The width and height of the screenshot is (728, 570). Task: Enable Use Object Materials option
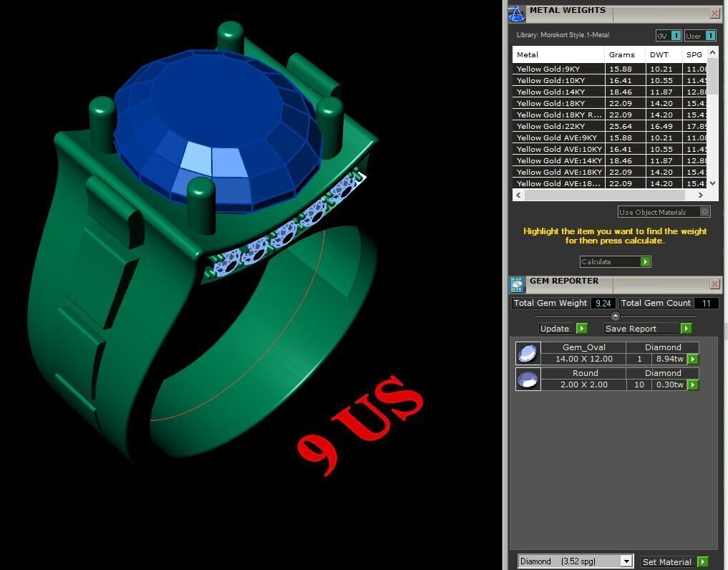[x=664, y=212]
